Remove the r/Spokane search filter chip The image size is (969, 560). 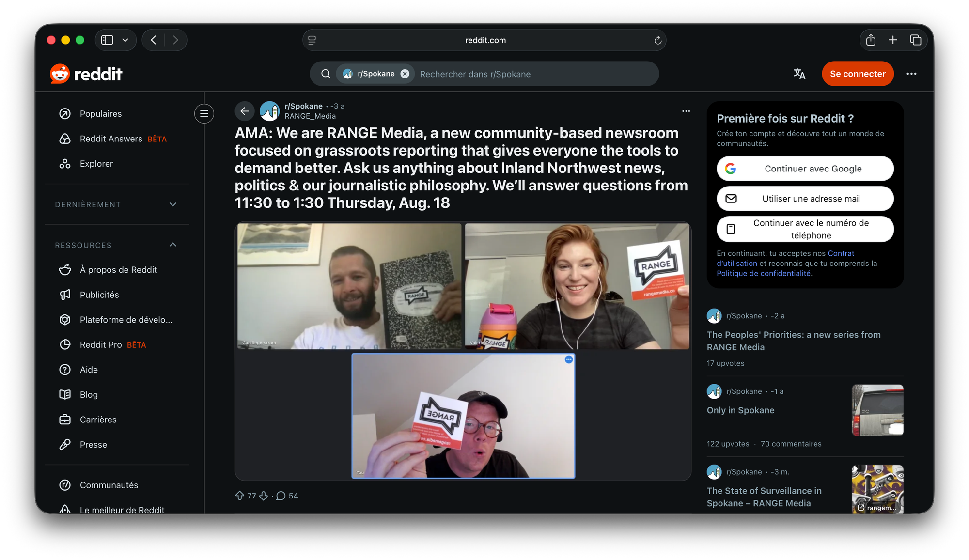click(405, 74)
